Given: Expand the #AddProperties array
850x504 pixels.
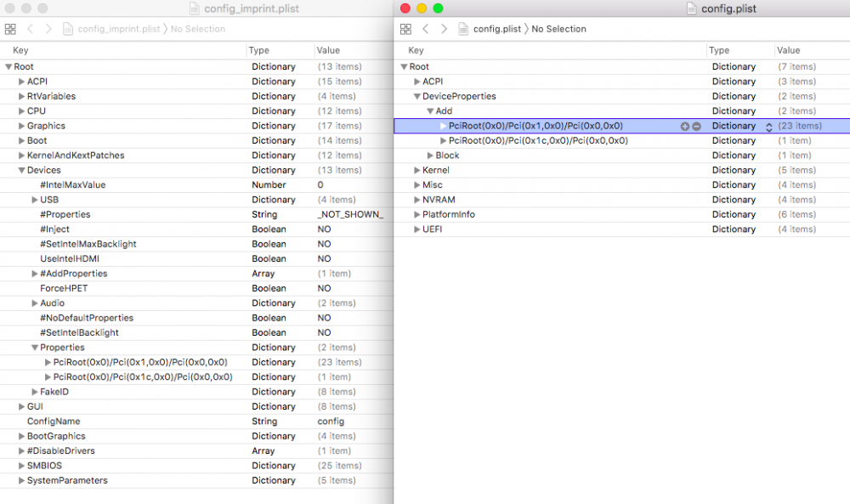Looking at the screenshot, I should tap(35, 274).
